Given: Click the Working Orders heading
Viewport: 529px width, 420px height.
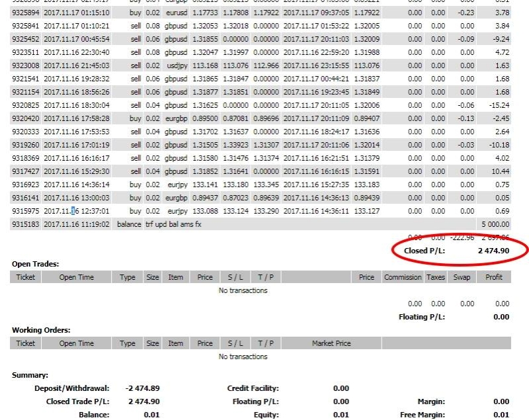Looking at the screenshot, I should tap(41, 330).
